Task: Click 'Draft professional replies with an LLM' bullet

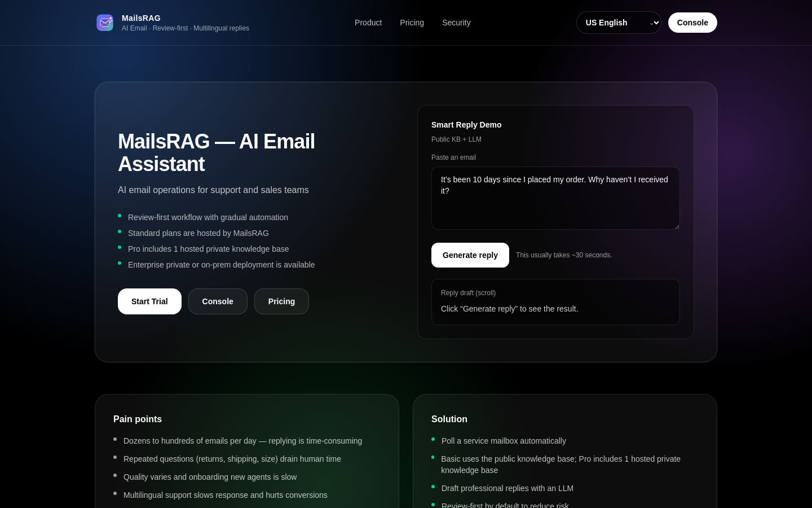Action: tap(507, 488)
